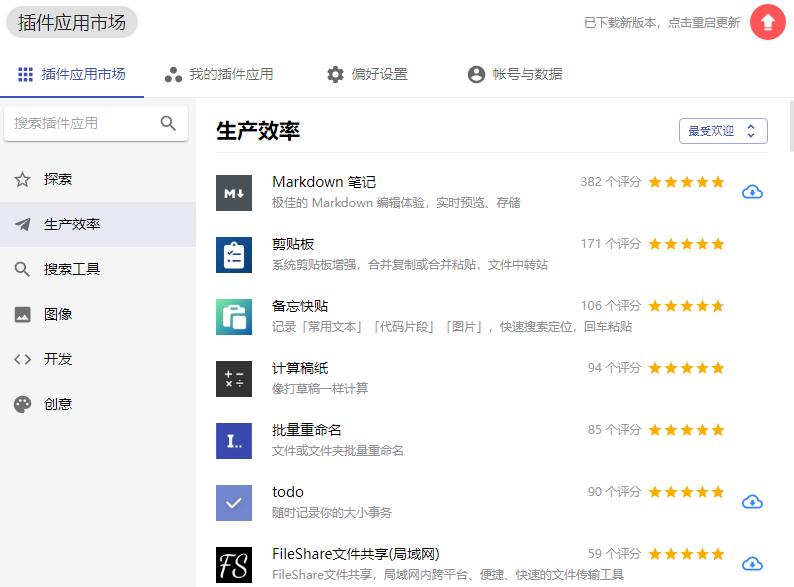The image size is (794, 587).
Task: Click the '94 个评分' rating count
Action: 614,368
